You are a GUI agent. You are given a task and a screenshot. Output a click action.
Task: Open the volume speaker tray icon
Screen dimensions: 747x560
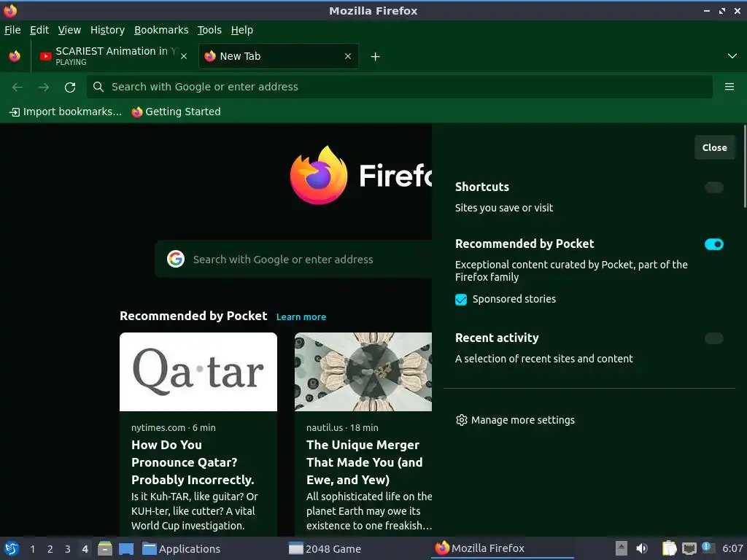pos(642,548)
